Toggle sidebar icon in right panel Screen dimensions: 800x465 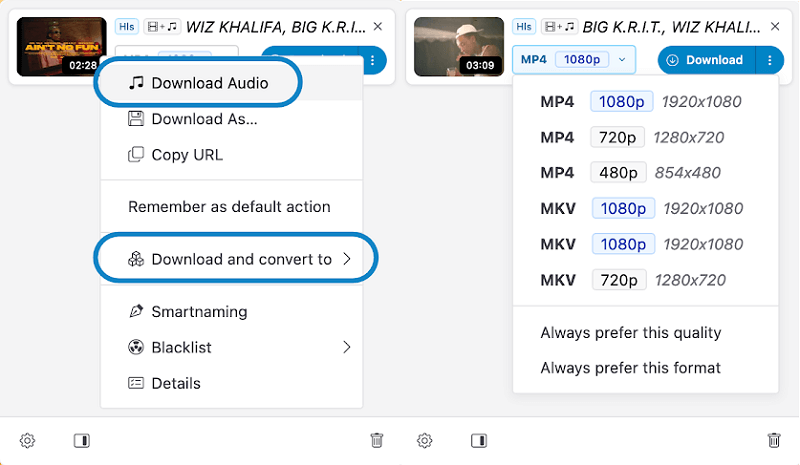click(x=479, y=440)
